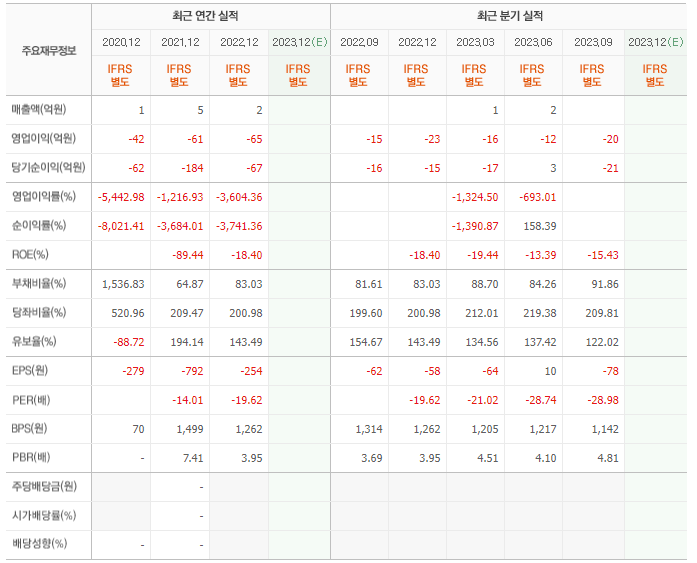
Task: Click the -1,390.87 quarterly net margin
Action: [475, 226]
